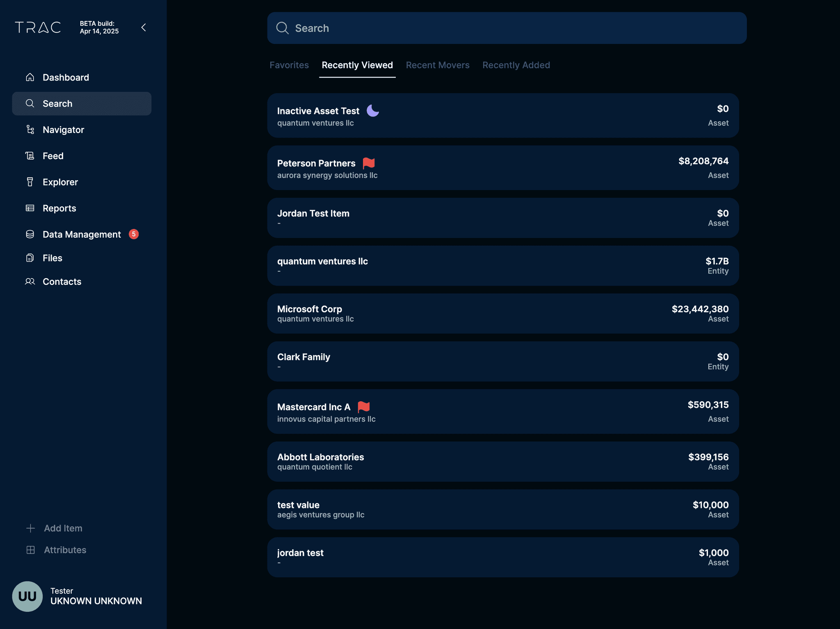Select the Recently Added tab
Image resolution: width=840 pixels, height=629 pixels.
516,65
